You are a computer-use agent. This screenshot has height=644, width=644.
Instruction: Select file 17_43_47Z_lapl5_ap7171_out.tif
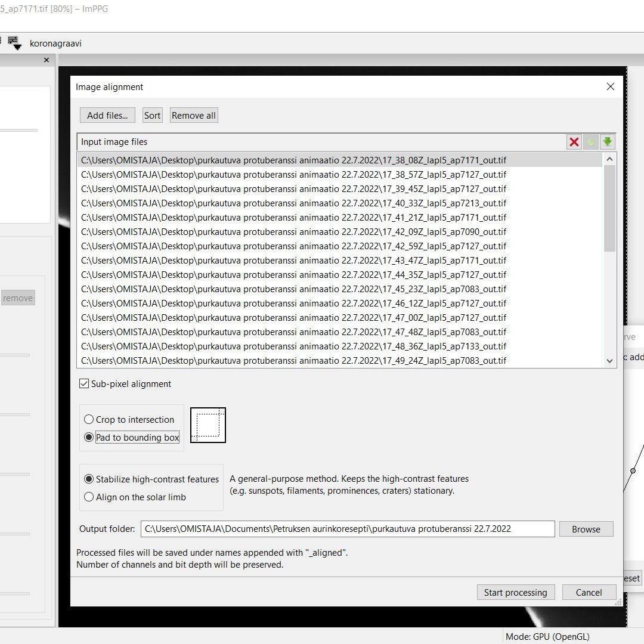click(339, 261)
